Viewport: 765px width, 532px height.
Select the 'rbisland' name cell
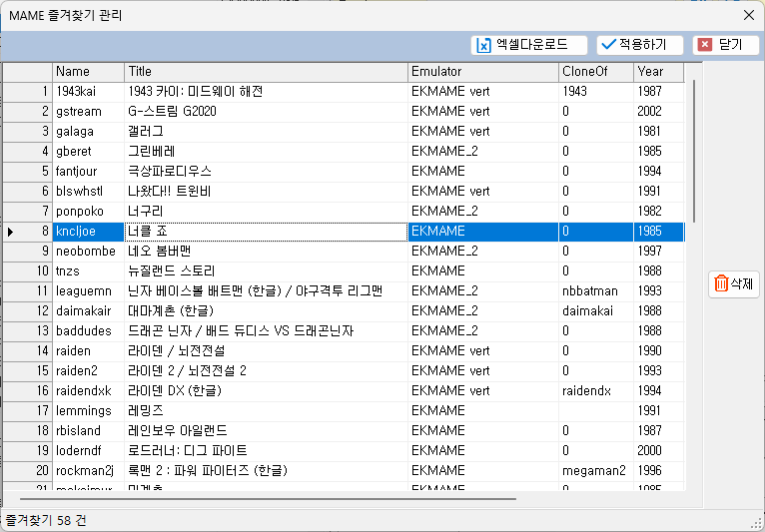[88, 431]
